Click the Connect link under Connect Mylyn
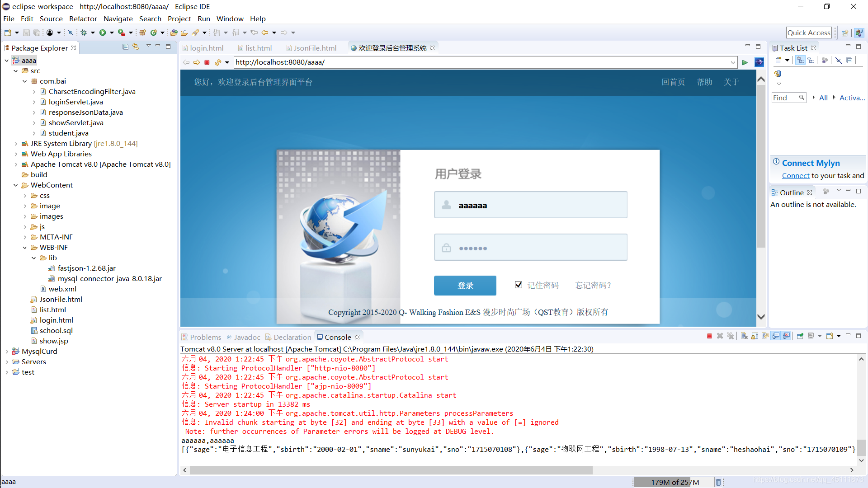The width and height of the screenshot is (868, 488). click(795, 175)
